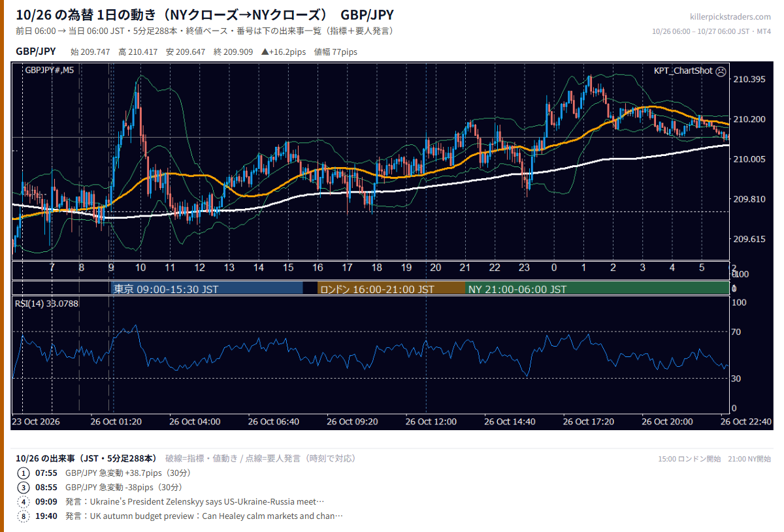784x532 pixels.
Task: Click the 08:55 event time
Action: [x=46, y=487]
